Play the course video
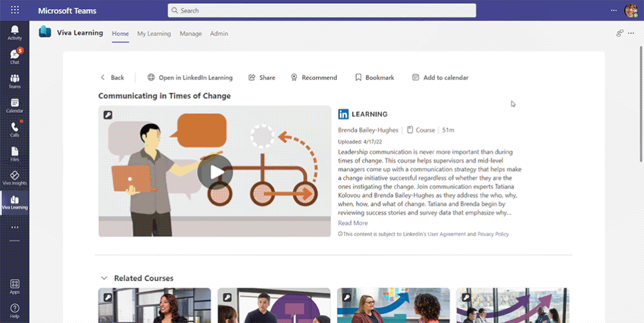The width and height of the screenshot is (644, 323). 216,172
